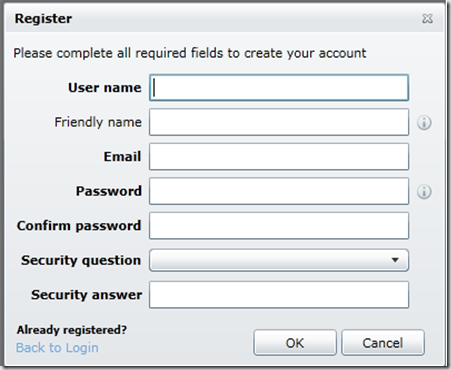
Task: Click the Security question label text
Action: click(x=81, y=260)
